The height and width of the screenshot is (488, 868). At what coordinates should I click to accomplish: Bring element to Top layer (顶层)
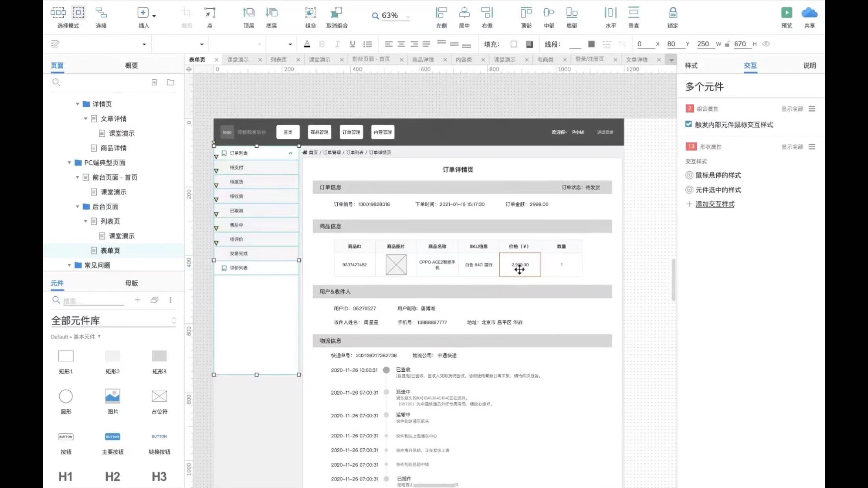click(x=248, y=13)
